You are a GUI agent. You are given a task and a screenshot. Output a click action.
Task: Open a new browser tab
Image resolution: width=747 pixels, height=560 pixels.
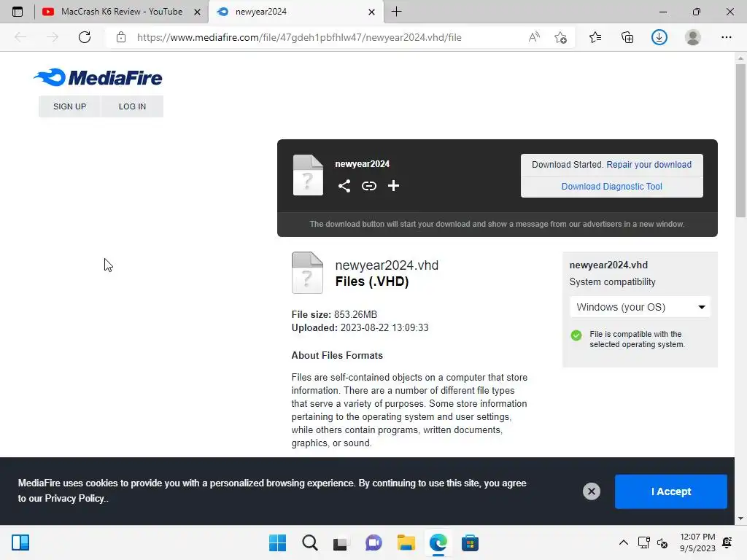tap(396, 12)
